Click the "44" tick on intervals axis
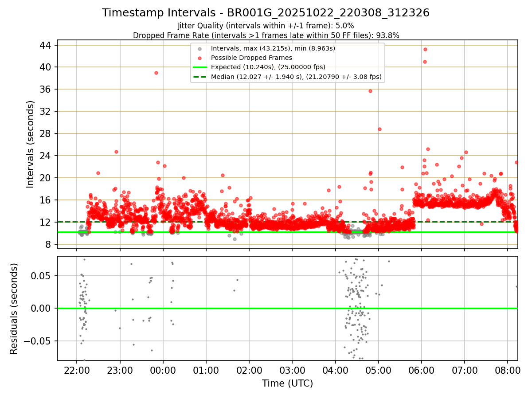This screenshot has height=399, width=532. [46, 45]
